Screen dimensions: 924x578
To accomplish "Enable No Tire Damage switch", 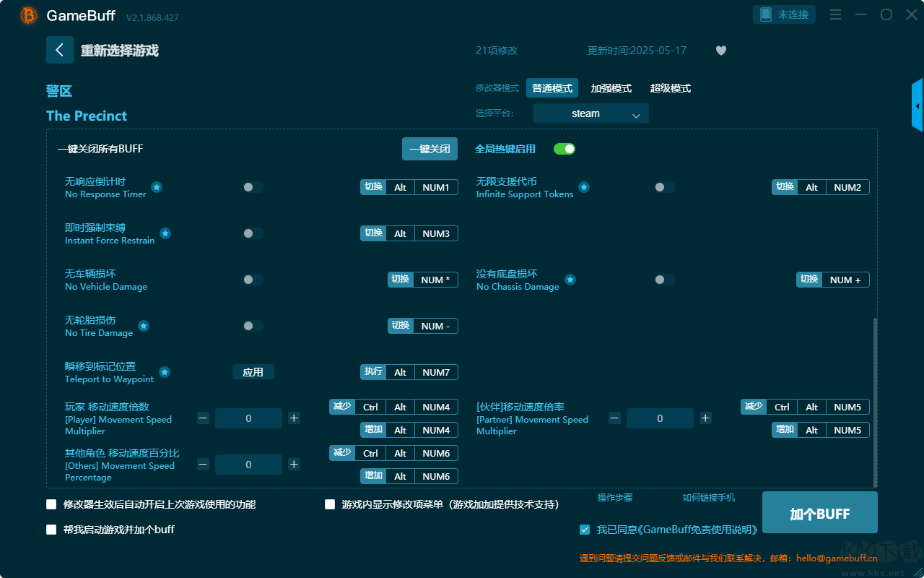I will tap(253, 326).
